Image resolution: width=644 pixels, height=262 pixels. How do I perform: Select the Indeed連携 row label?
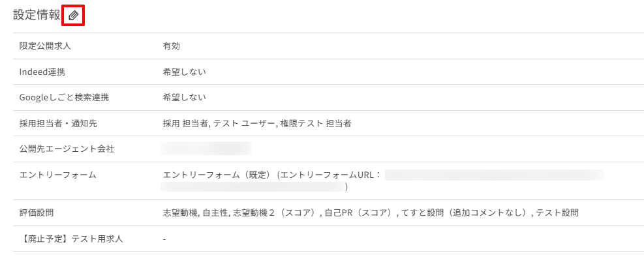(x=42, y=72)
